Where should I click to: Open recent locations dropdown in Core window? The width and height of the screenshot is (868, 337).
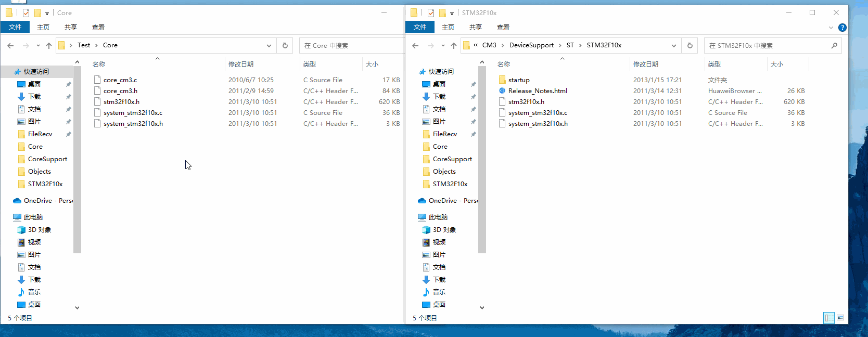click(x=38, y=46)
